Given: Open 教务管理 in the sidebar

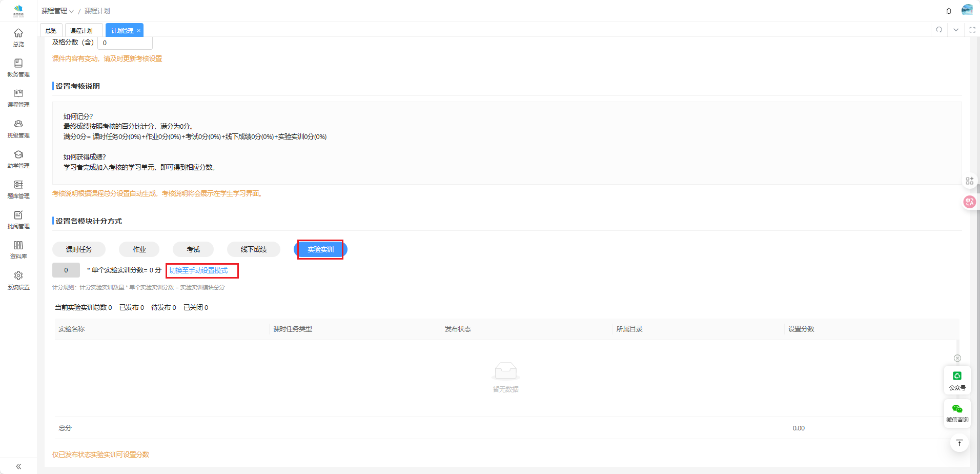Looking at the screenshot, I should click(18, 67).
